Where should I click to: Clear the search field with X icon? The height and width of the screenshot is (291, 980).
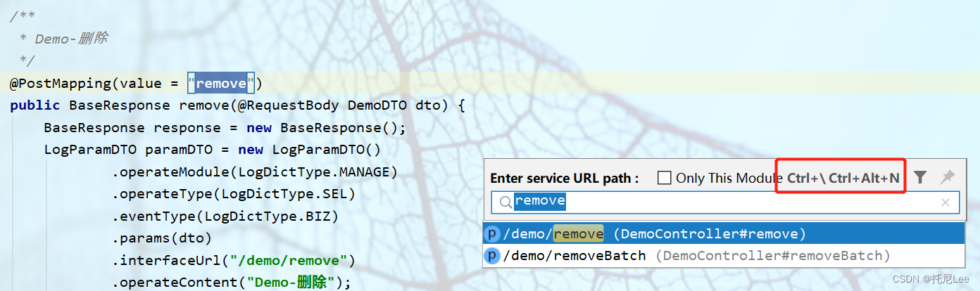pos(946,202)
